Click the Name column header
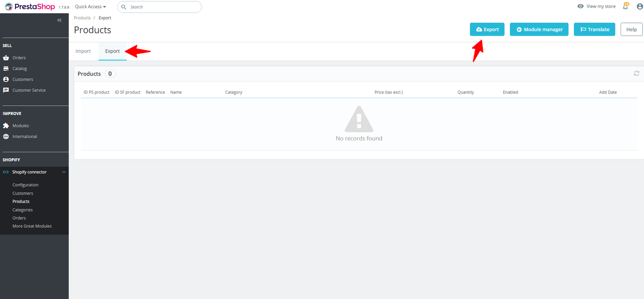 point(176,92)
